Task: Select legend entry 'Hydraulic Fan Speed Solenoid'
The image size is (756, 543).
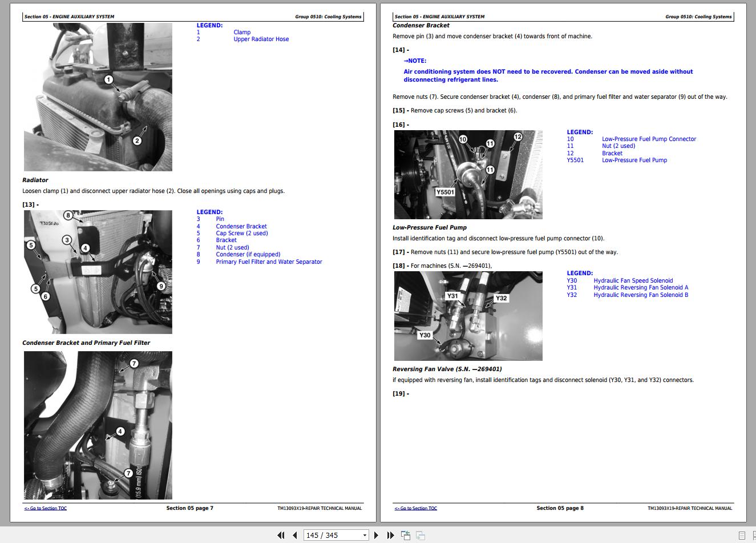Action: tap(633, 281)
